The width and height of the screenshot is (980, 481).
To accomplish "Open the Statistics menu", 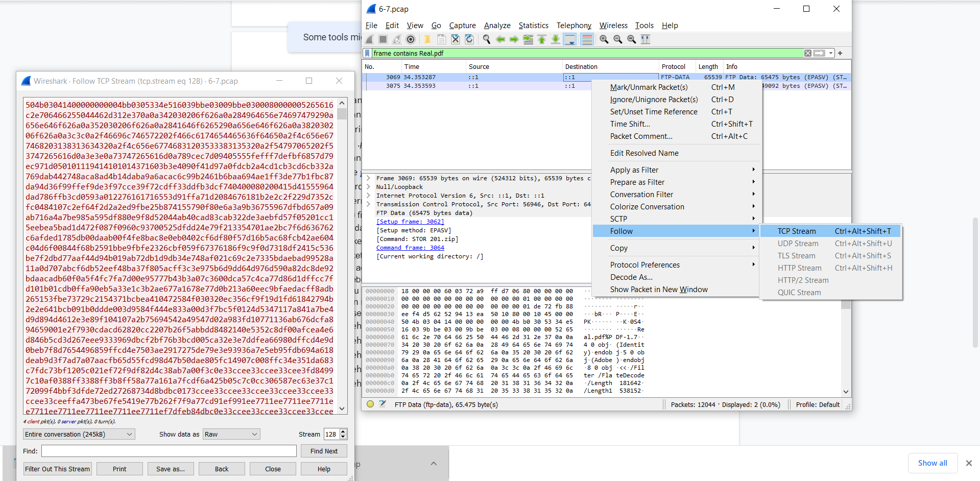I will 533,26.
